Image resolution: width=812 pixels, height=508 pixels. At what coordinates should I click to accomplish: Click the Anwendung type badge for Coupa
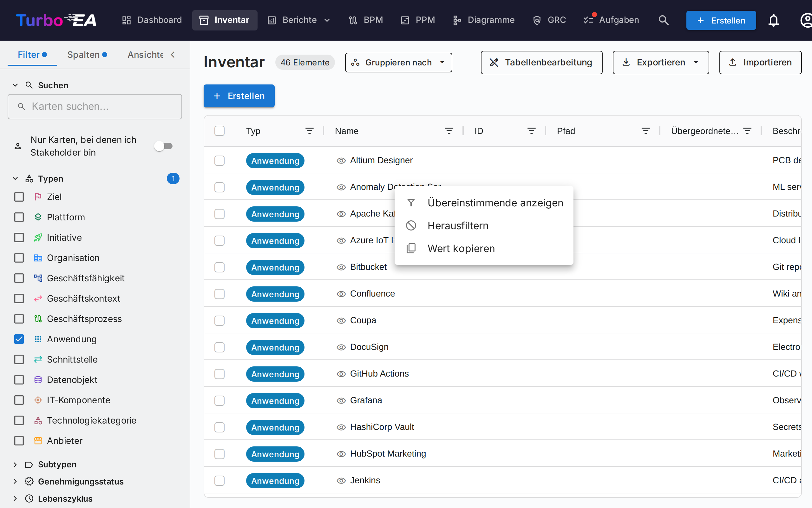(x=275, y=321)
